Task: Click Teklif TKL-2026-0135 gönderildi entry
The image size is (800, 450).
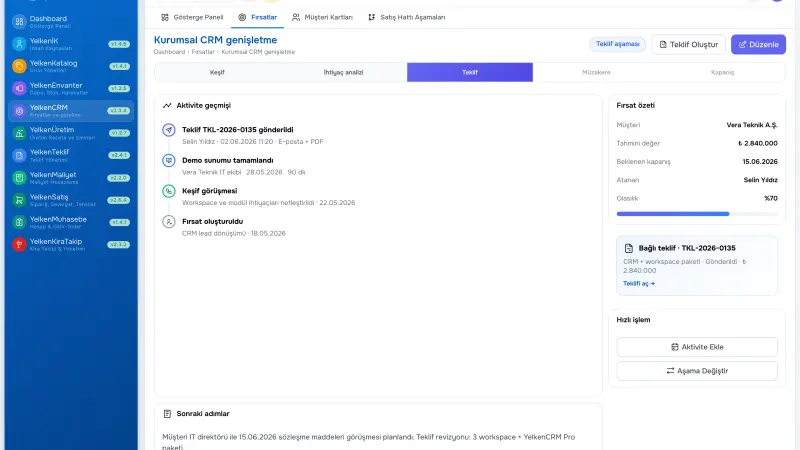Action: pyautogui.click(x=238, y=130)
